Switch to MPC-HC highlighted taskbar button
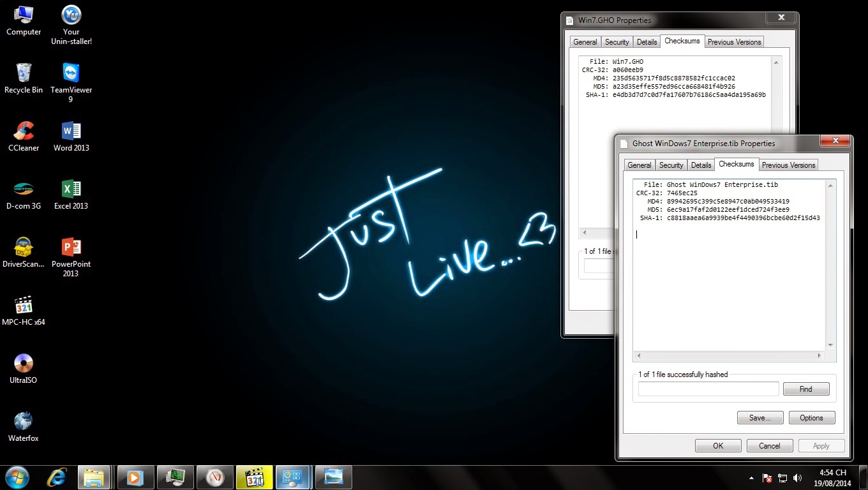 click(255, 477)
